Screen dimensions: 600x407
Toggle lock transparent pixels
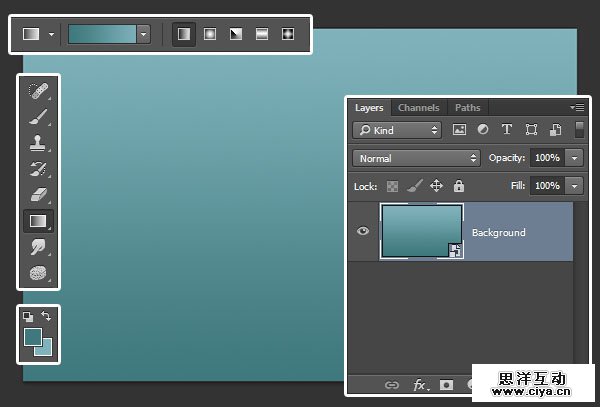click(x=393, y=186)
